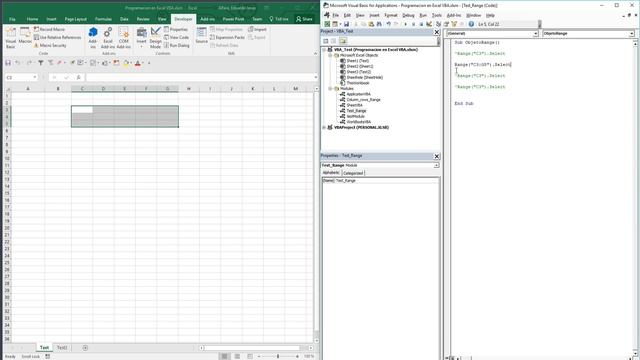This screenshot has height=360, width=640.
Task: Open Visual Basic editor from Excel ribbon
Action: (11, 38)
